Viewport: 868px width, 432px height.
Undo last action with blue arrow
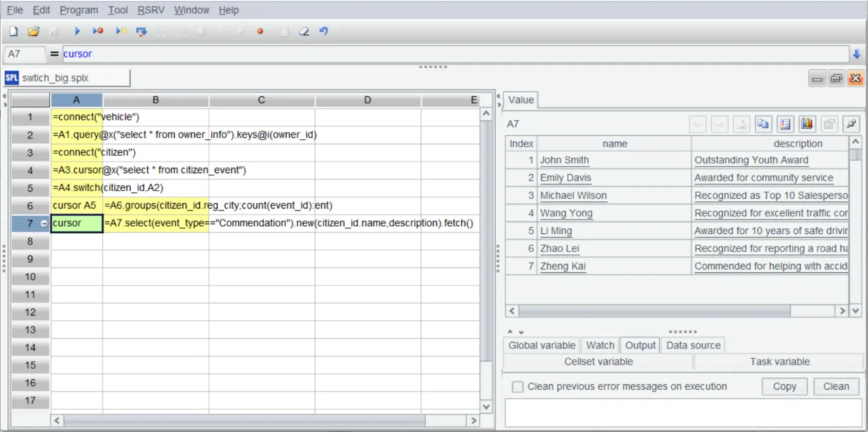tap(323, 31)
